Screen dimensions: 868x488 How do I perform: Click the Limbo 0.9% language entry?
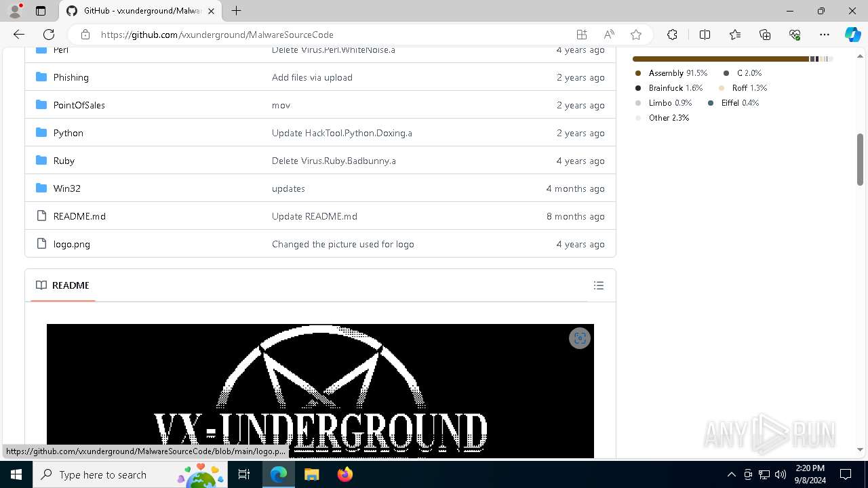click(663, 103)
